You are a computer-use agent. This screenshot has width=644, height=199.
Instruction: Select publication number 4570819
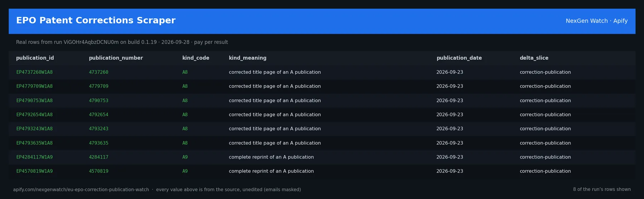click(98, 171)
